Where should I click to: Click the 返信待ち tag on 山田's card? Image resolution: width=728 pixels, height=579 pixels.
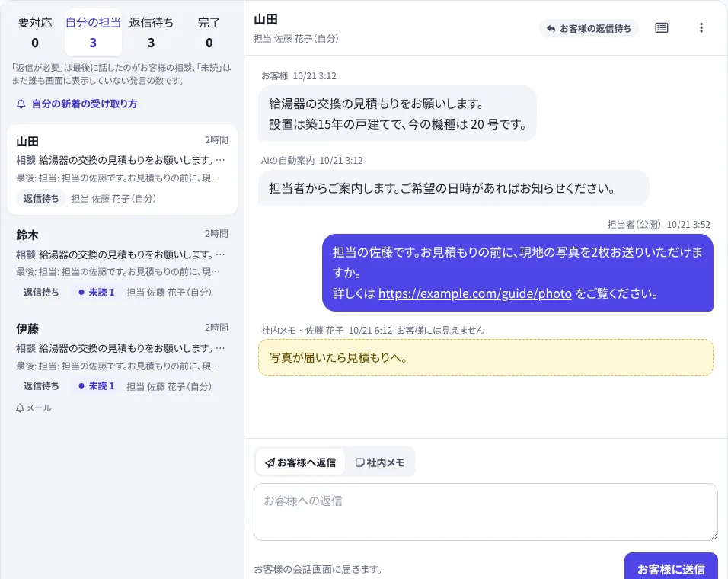pos(41,199)
